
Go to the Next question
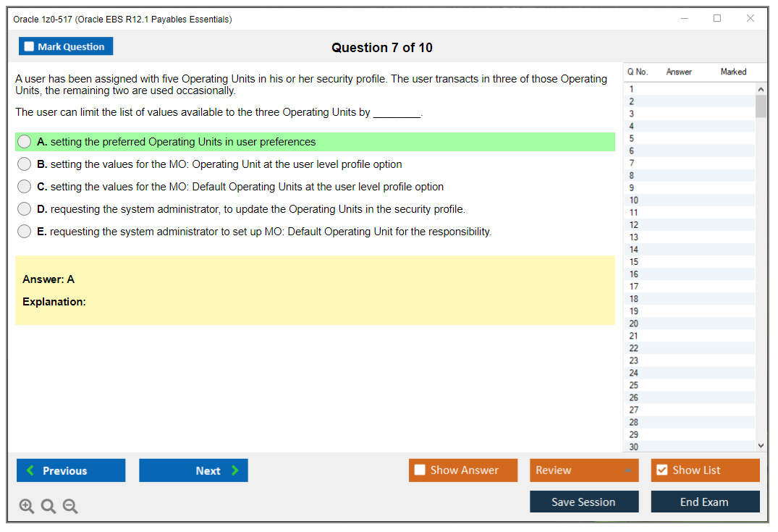[x=193, y=470]
